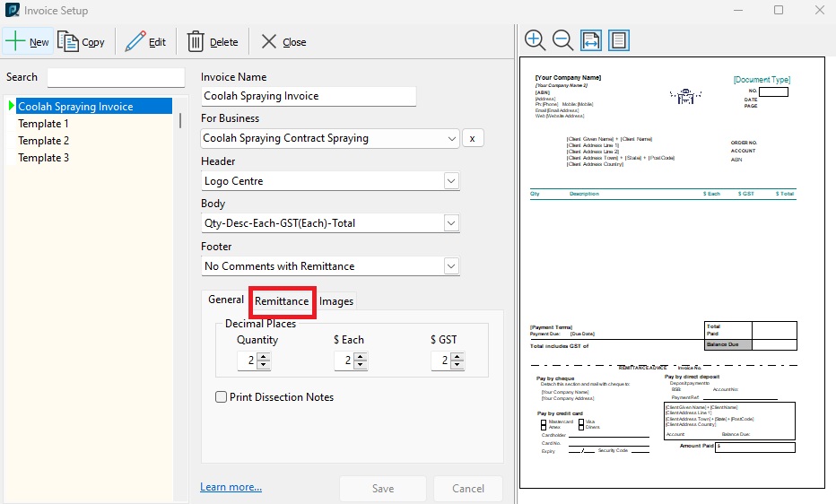The height and width of the screenshot is (504, 836).
Task: Open the Footer style dropdown
Action: click(451, 266)
